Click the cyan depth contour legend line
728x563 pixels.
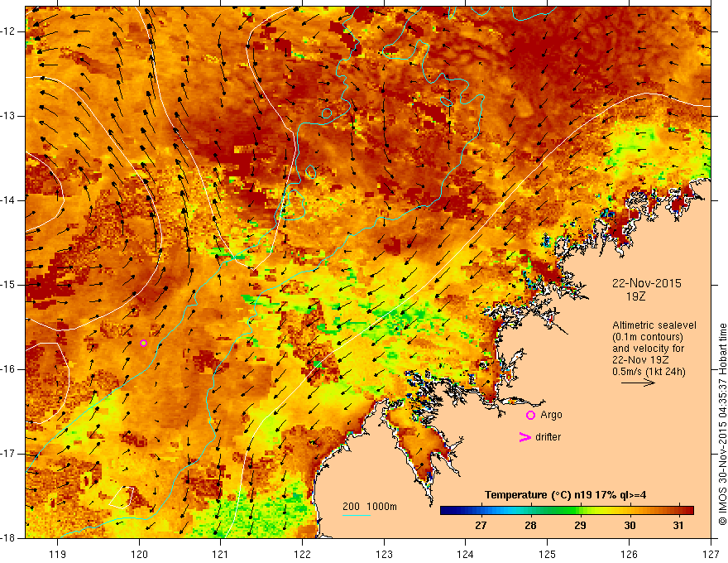point(356,515)
